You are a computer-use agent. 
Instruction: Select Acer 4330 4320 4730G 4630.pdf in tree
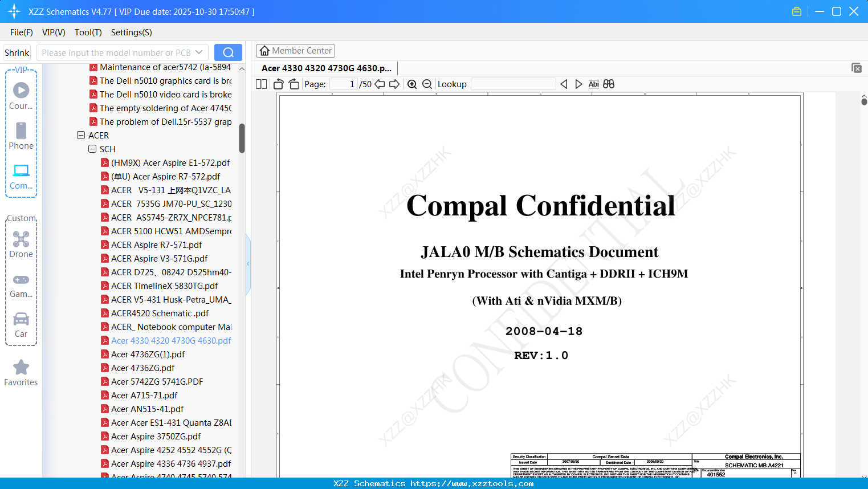[x=171, y=341]
